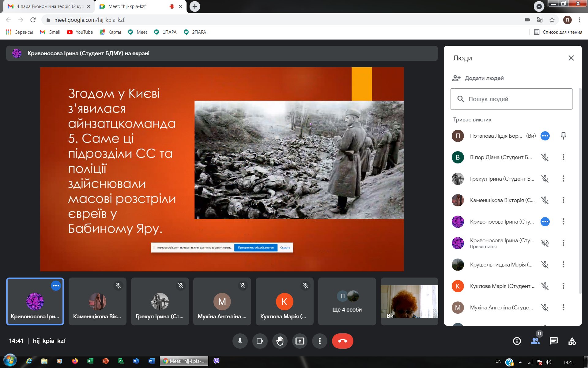Open more options menu in bottom bar
Screen dimensions: 588x368
(320, 341)
